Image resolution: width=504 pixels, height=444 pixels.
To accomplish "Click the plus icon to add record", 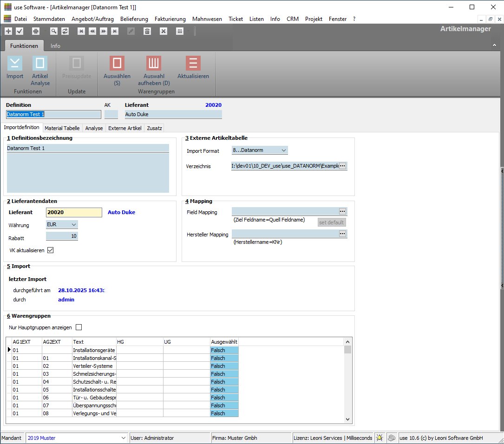I will (x=8, y=31).
